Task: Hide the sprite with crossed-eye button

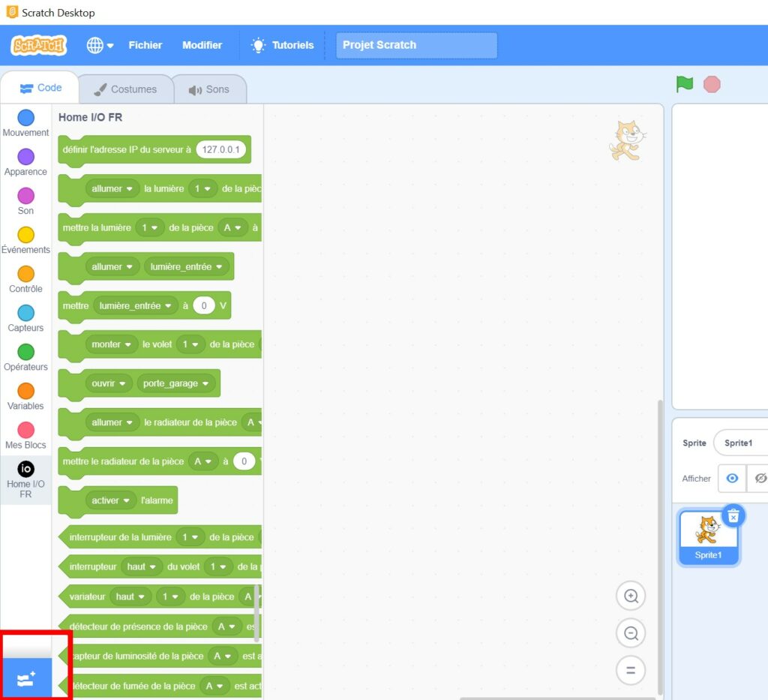Action: point(759,478)
